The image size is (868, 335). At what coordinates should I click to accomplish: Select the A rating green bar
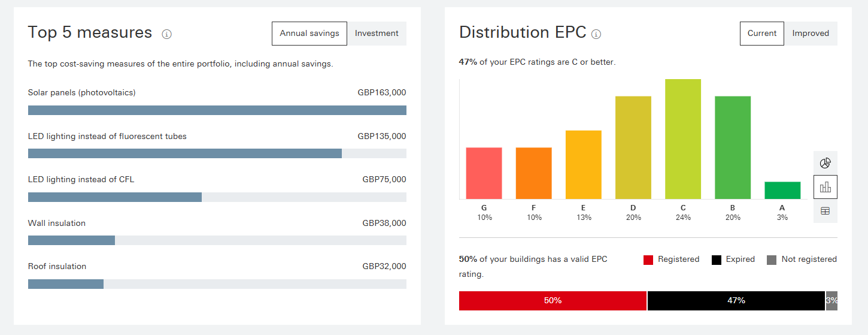point(782,191)
